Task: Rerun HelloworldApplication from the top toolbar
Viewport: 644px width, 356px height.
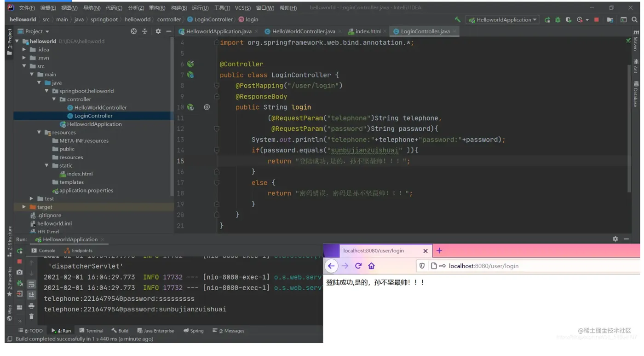Action: pyautogui.click(x=547, y=20)
